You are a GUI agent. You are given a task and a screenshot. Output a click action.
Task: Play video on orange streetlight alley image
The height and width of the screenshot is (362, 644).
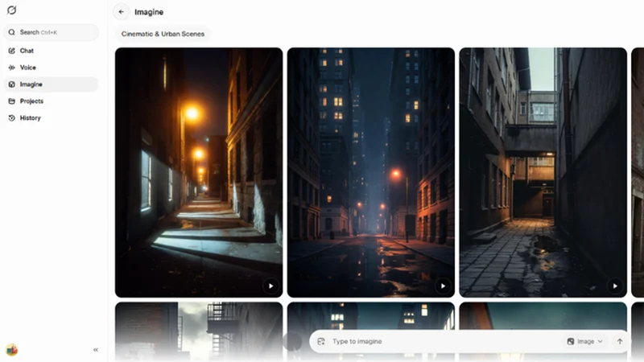click(270, 286)
